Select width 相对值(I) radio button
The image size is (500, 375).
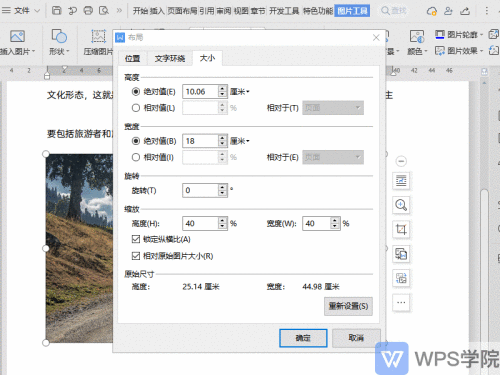pyautogui.click(x=136, y=157)
